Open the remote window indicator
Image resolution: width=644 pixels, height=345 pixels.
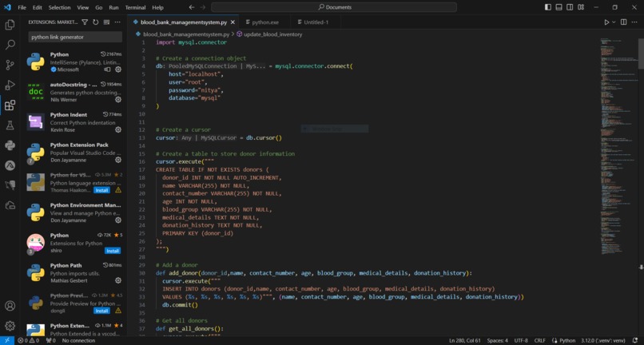click(7, 340)
